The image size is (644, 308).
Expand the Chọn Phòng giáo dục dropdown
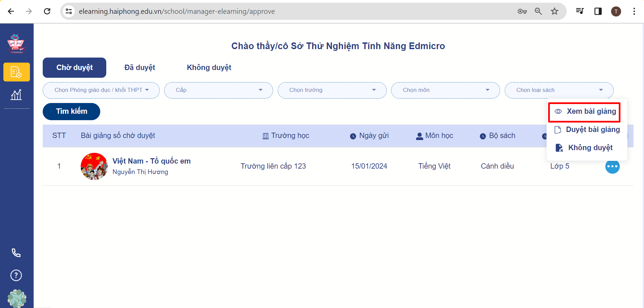pyautogui.click(x=101, y=90)
